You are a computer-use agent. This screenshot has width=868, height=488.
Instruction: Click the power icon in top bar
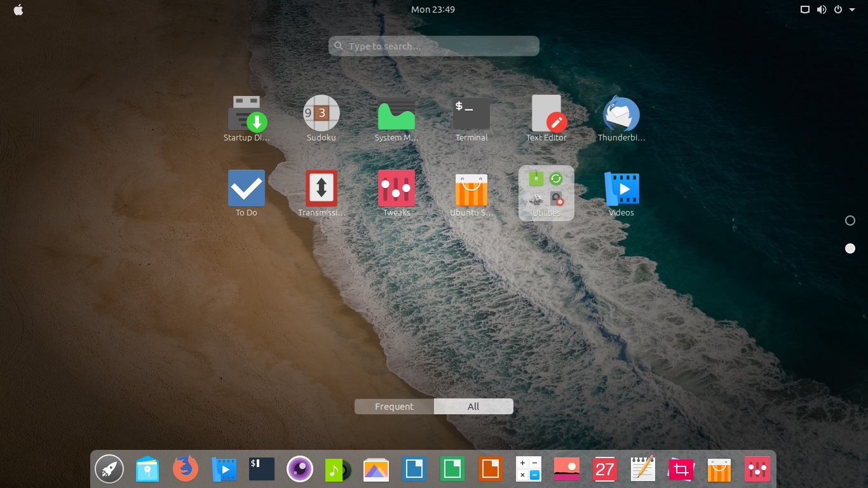(838, 10)
